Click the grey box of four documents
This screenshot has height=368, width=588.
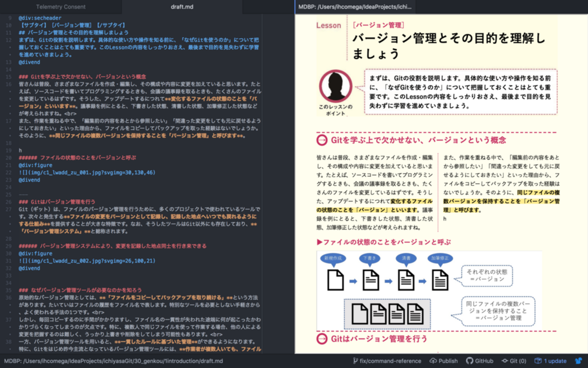(388, 314)
